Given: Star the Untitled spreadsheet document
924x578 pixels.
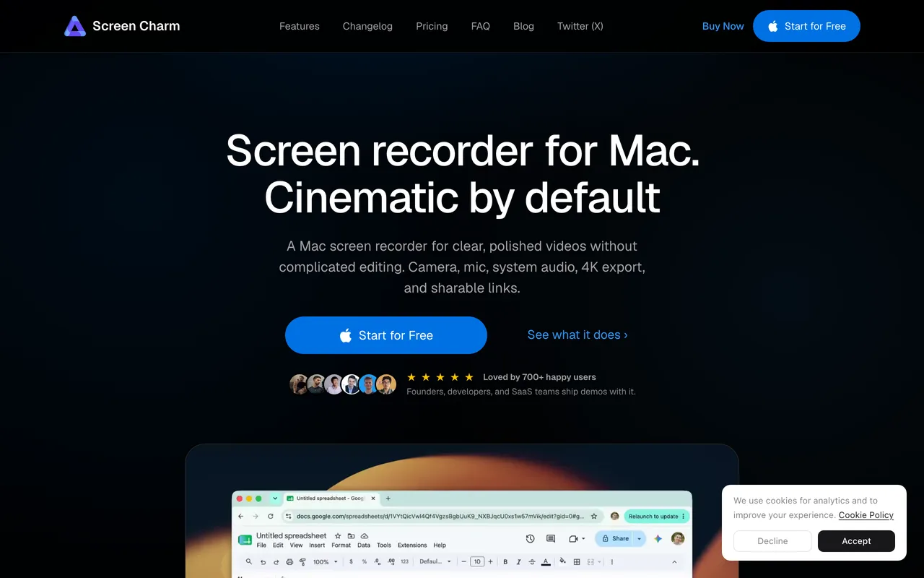Looking at the screenshot, I should [x=338, y=536].
